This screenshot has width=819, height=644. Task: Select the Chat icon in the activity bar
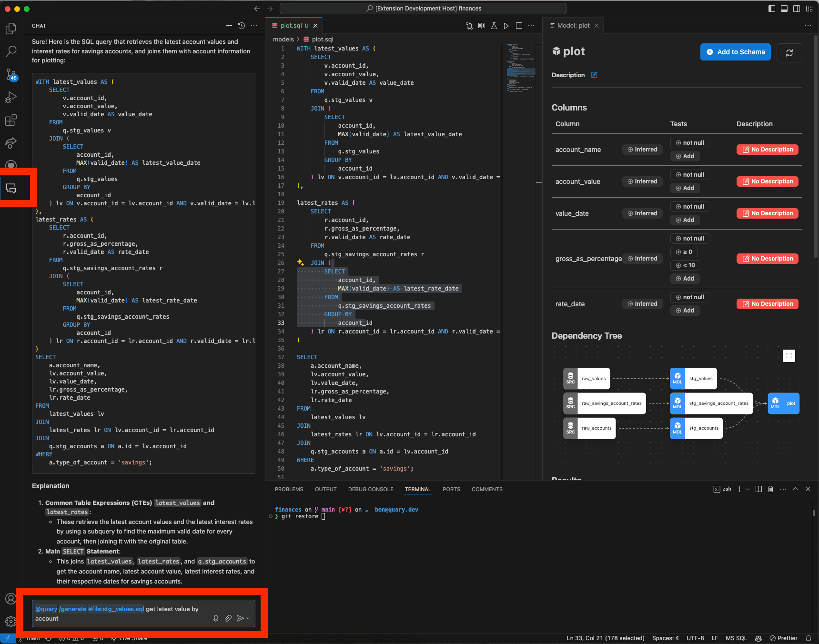click(x=10, y=189)
